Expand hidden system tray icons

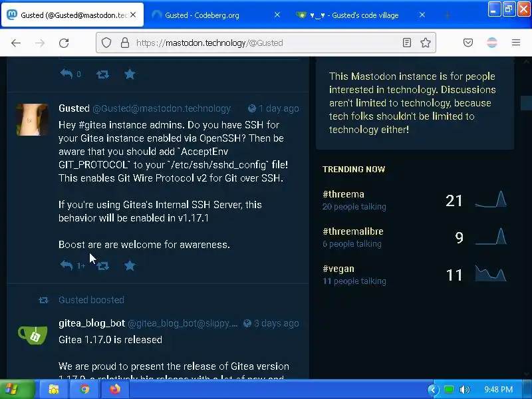433,390
